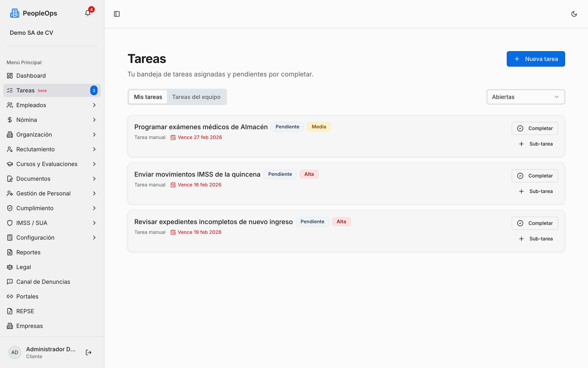The height and width of the screenshot is (368, 588).
Task: Click the Organización building icon
Action: [10, 135]
